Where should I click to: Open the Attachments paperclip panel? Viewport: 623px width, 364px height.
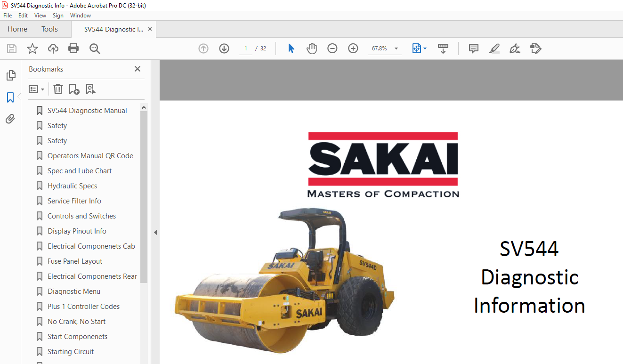click(10, 119)
